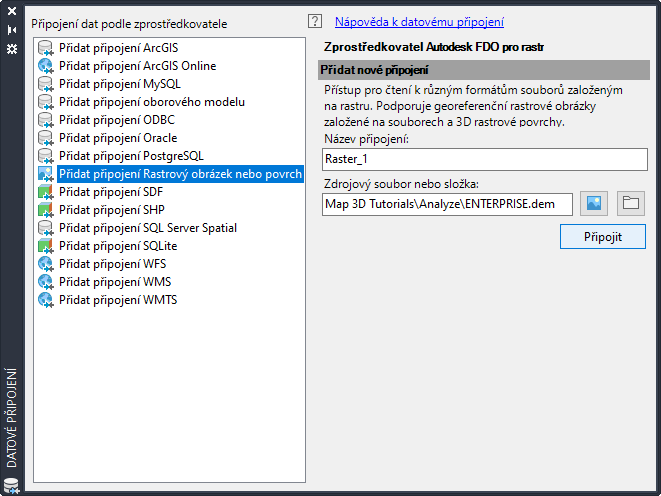Click the raster image browse icon button
Image resolution: width=661 pixels, height=496 pixels.
click(595, 204)
